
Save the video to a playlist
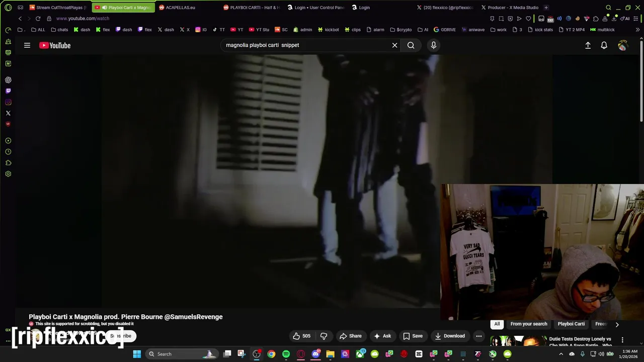pos(413,336)
